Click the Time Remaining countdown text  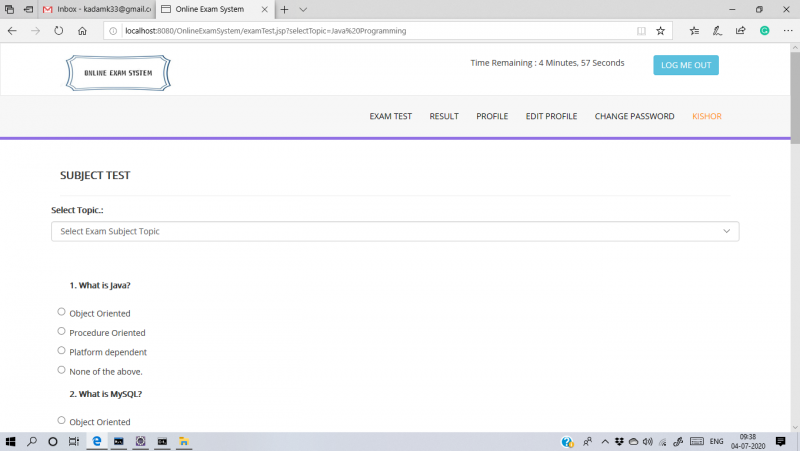click(x=547, y=63)
